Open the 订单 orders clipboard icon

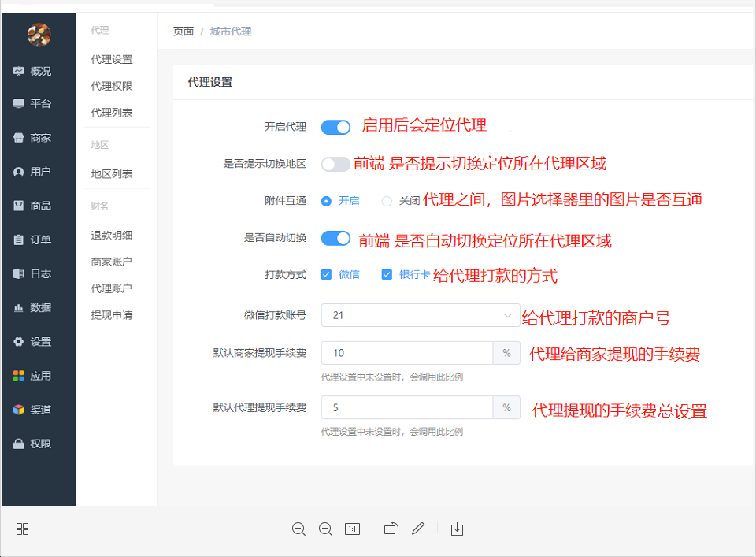[18, 240]
